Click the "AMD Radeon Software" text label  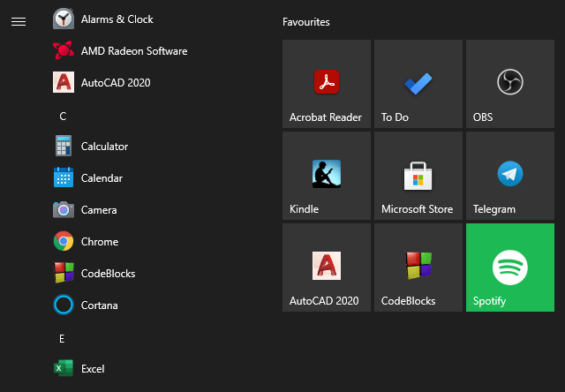[x=134, y=51]
